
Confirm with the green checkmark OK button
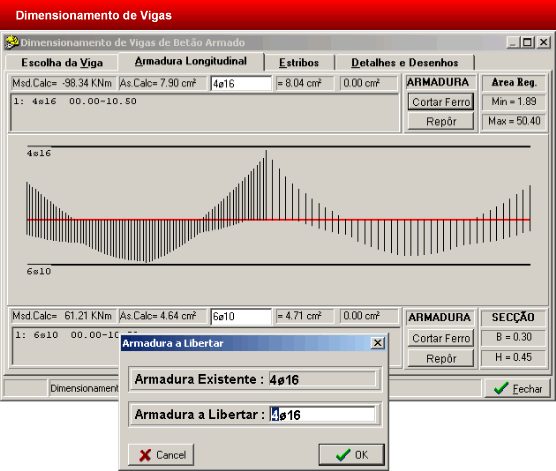(x=351, y=455)
